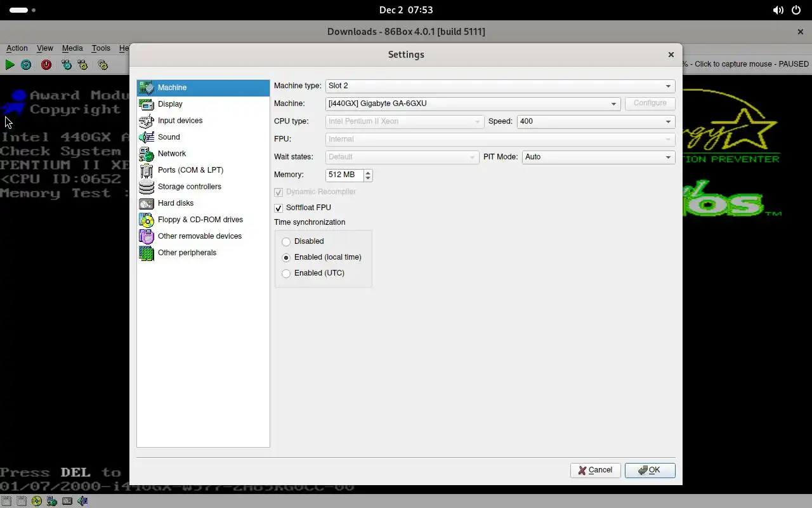
Task: Select Storage controllers category
Action: tap(203, 187)
